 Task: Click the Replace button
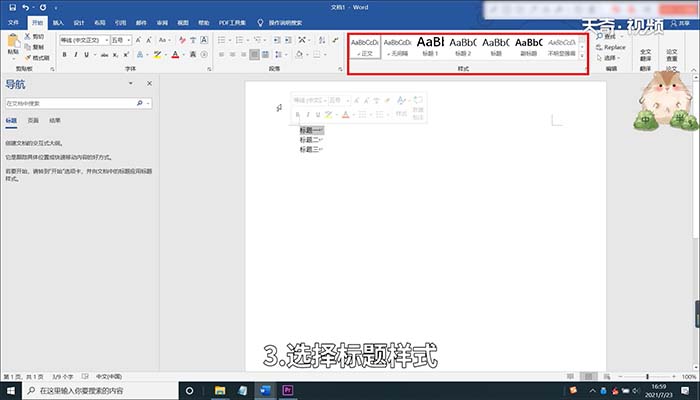tap(611, 47)
